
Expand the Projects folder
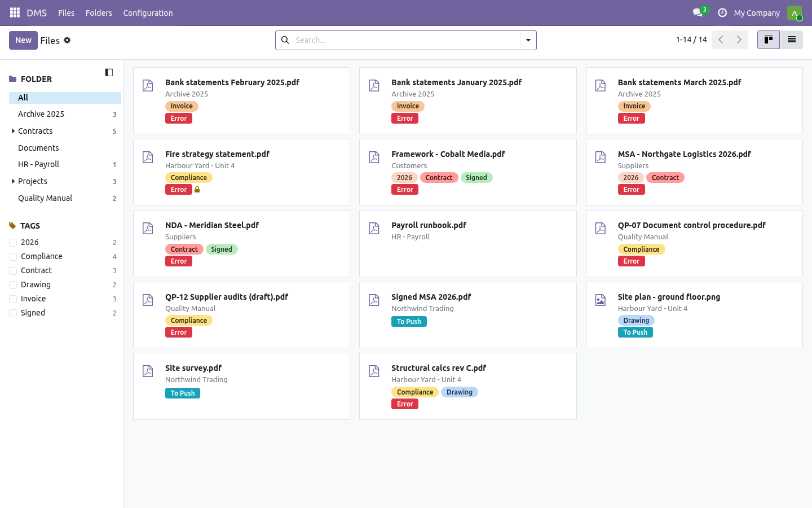coord(13,181)
